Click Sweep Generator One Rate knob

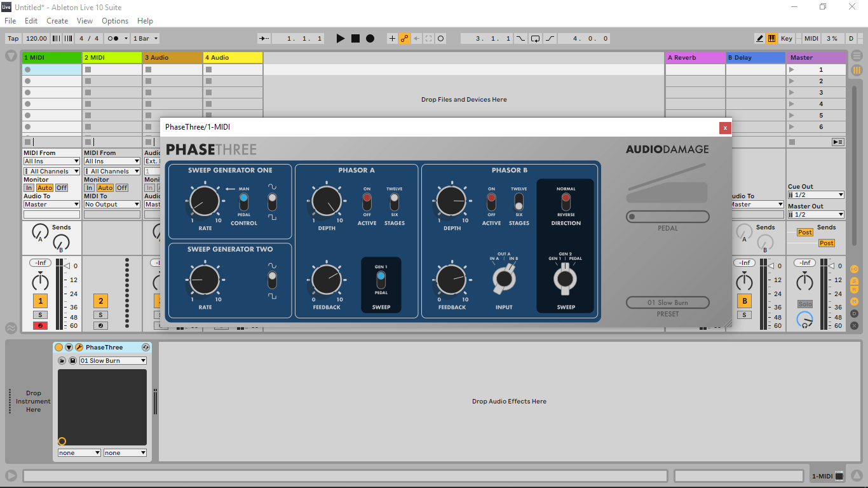[x=205, y=201]
